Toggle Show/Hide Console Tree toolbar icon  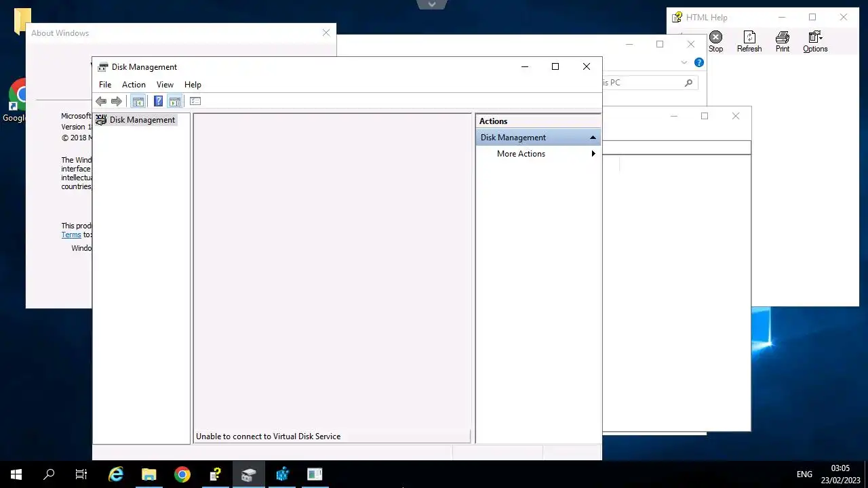point(138,102)
